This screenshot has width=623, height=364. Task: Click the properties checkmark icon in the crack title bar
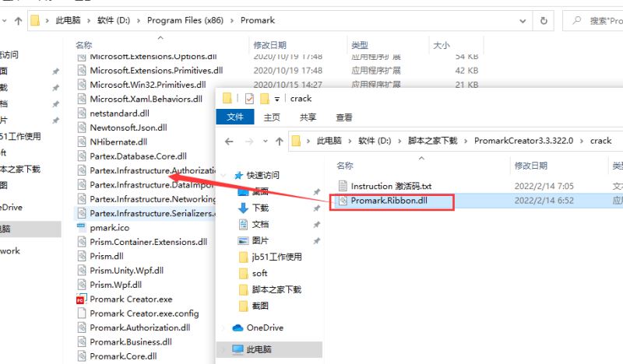[x=249, y=99]
